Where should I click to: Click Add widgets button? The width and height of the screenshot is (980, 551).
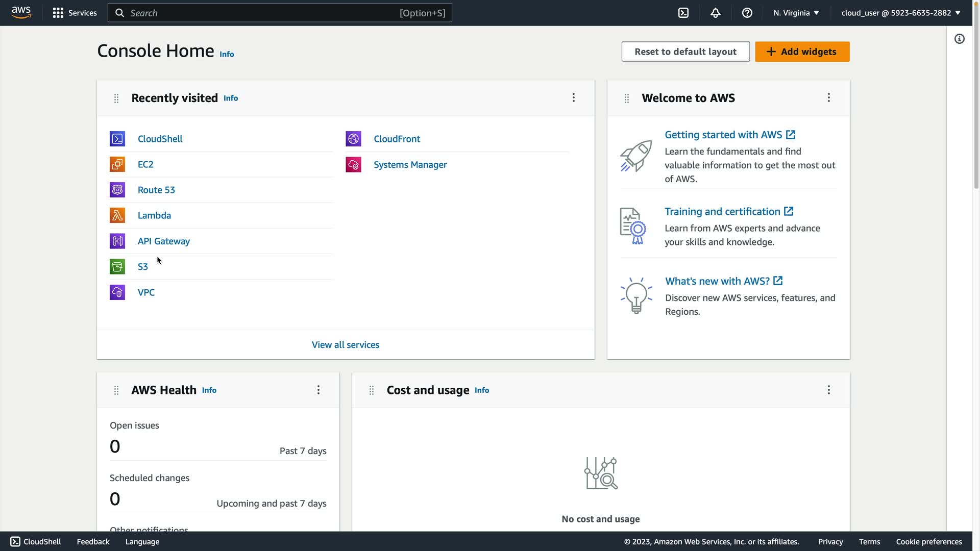point(802,52)
